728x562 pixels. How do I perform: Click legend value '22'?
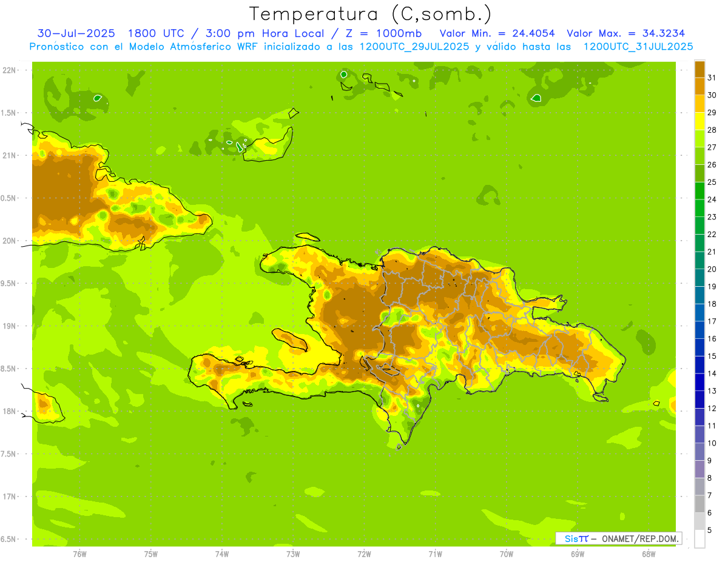tap(712, 234)
